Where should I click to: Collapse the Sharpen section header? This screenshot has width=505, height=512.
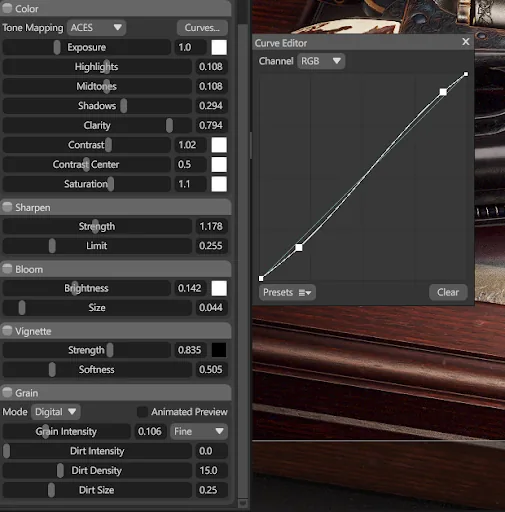coord(115,207)
